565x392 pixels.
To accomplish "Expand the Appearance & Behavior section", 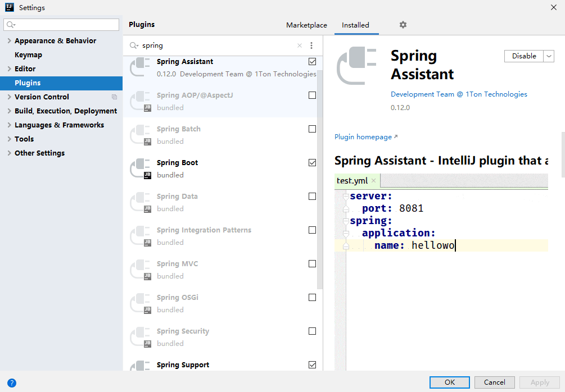I will click(x=10, y=40).
